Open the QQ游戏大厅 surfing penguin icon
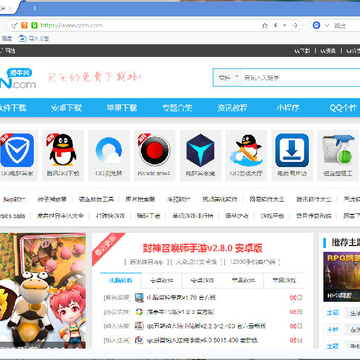 click(246, 150)
